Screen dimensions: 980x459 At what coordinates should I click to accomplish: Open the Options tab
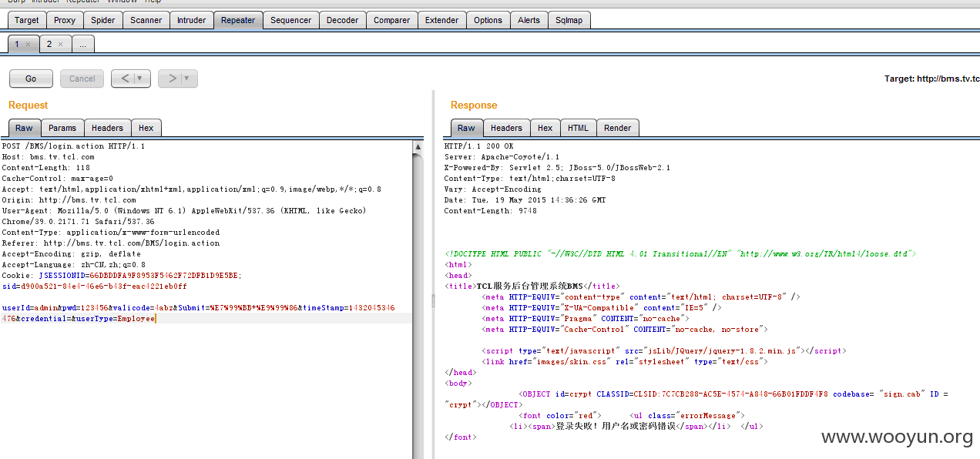(488, 20)
